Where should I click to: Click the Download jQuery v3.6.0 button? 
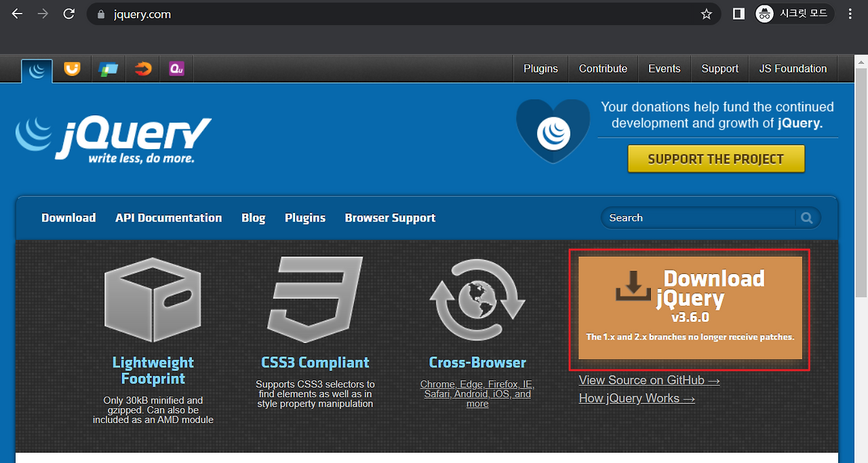pyautogui.click(x=690, y=308)
